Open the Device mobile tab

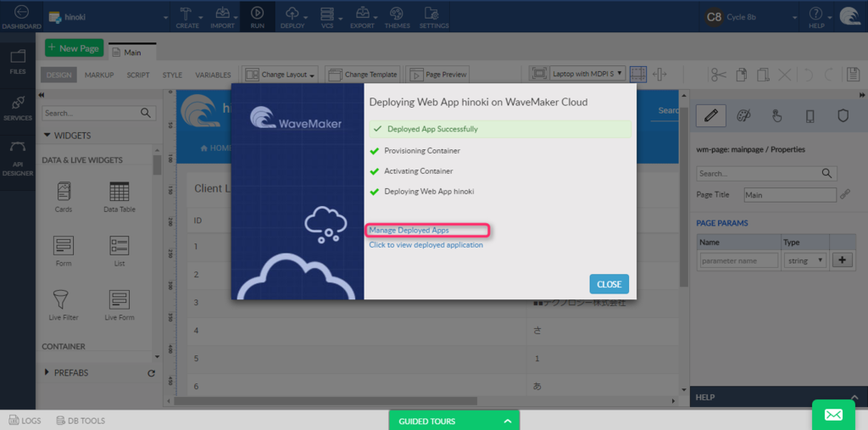810,116
